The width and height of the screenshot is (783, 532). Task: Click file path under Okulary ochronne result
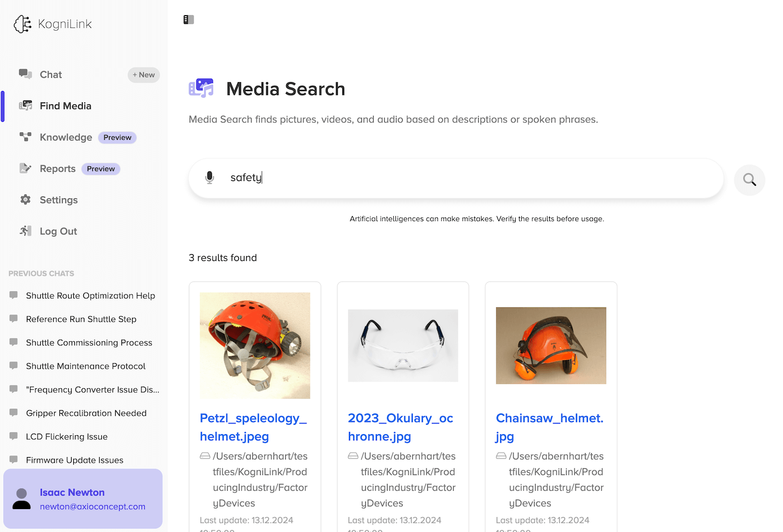408,479
